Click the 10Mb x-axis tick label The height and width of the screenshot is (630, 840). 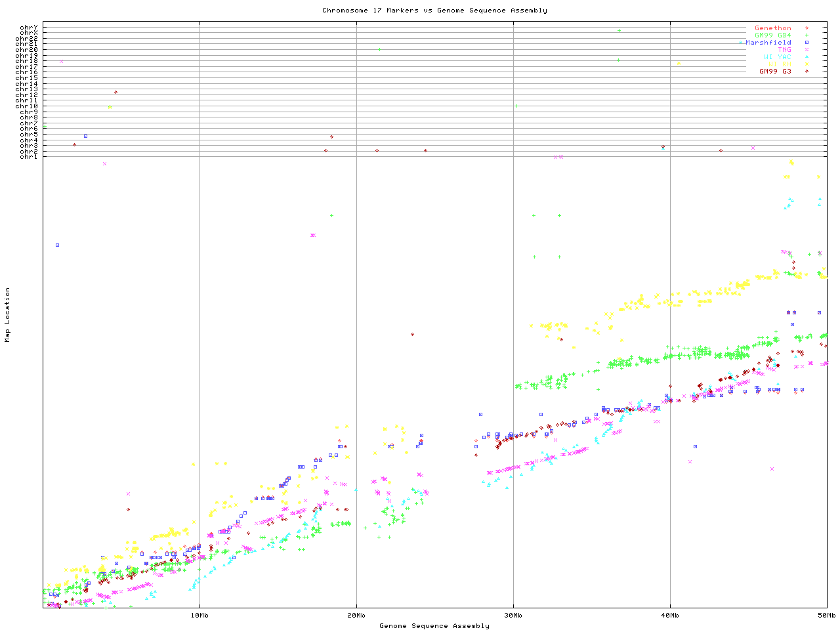(199, 616)
